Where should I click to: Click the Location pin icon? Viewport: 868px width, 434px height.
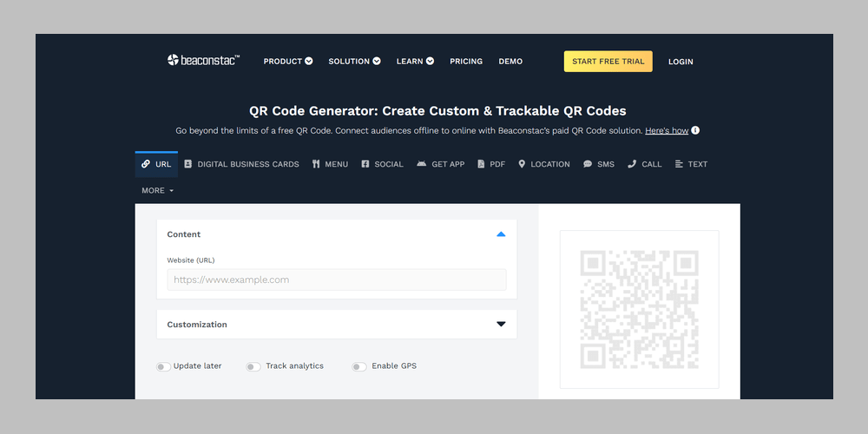(522, 164)
